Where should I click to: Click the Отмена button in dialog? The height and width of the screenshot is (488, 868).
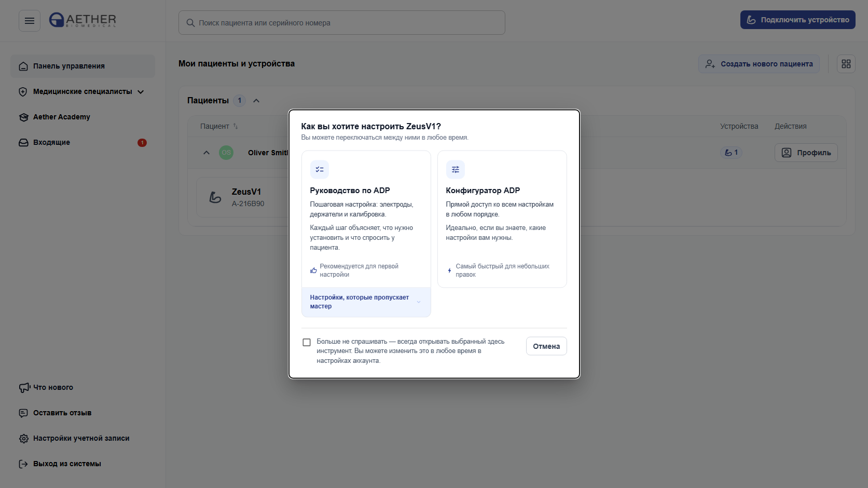tap(546, 346)
